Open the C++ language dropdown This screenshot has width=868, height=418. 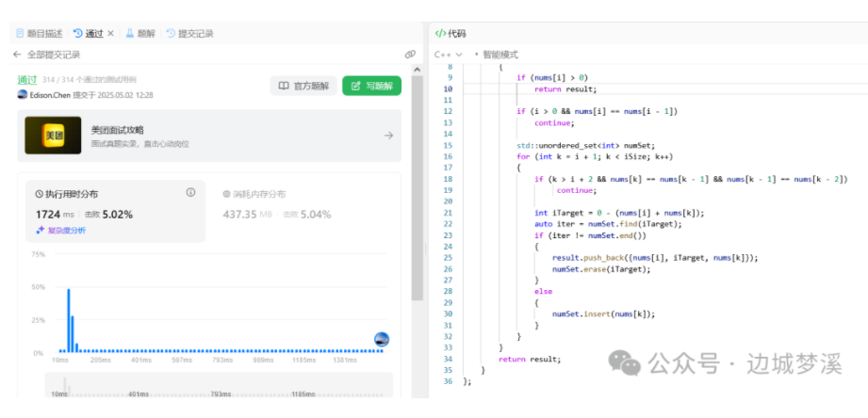448,55
